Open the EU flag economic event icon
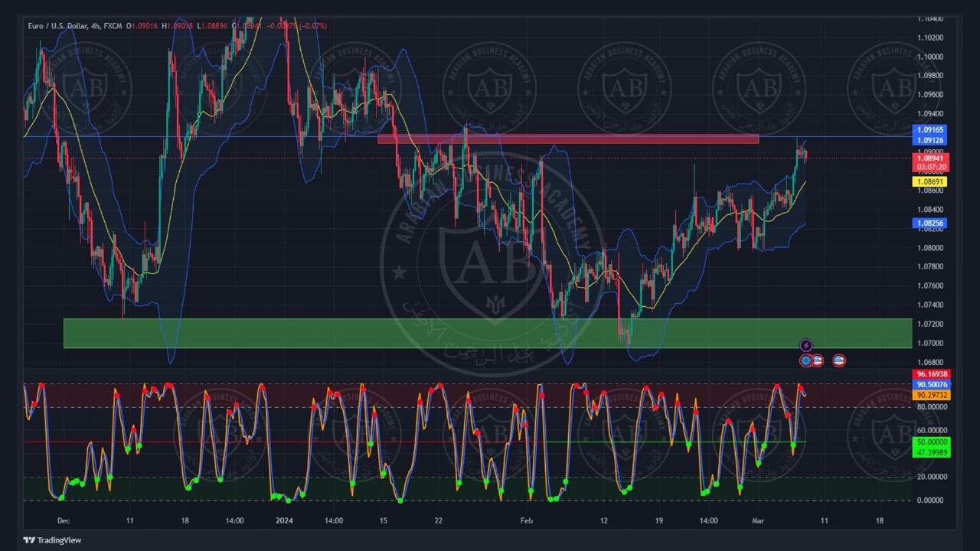 (x=806, y=360)
